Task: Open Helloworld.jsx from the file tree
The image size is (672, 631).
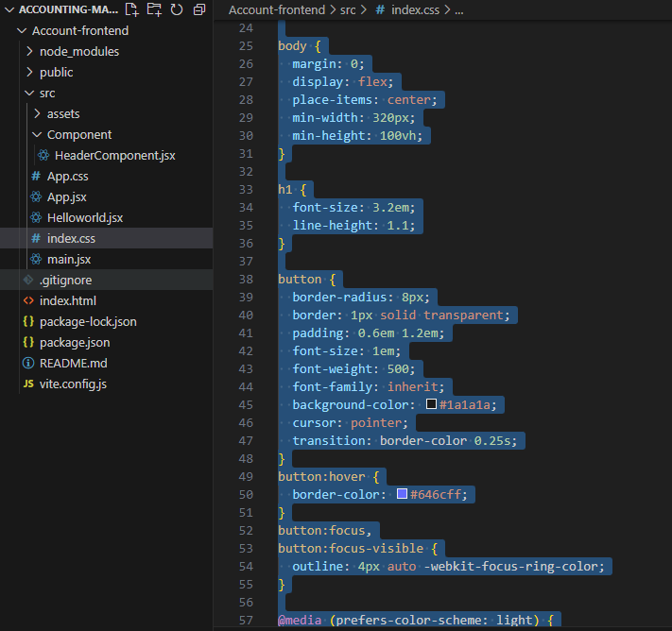Action: coord(85,217)
